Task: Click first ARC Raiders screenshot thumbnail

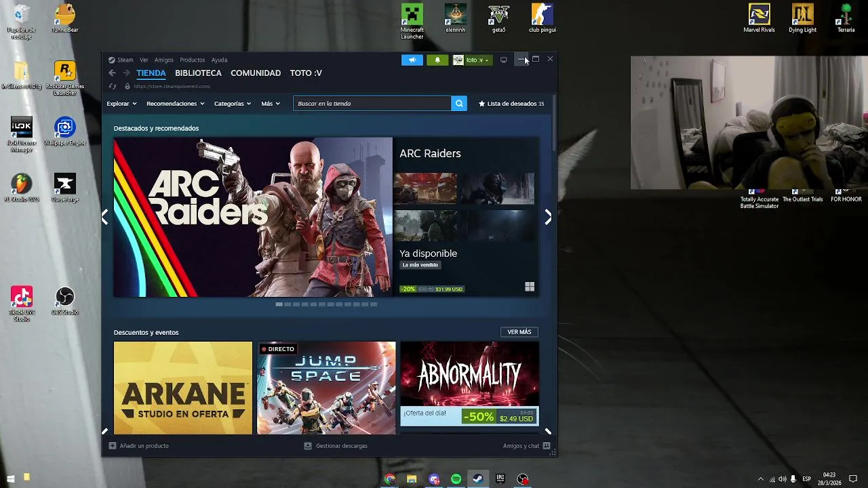Action: pyautogui.click(x=425, y=188)
